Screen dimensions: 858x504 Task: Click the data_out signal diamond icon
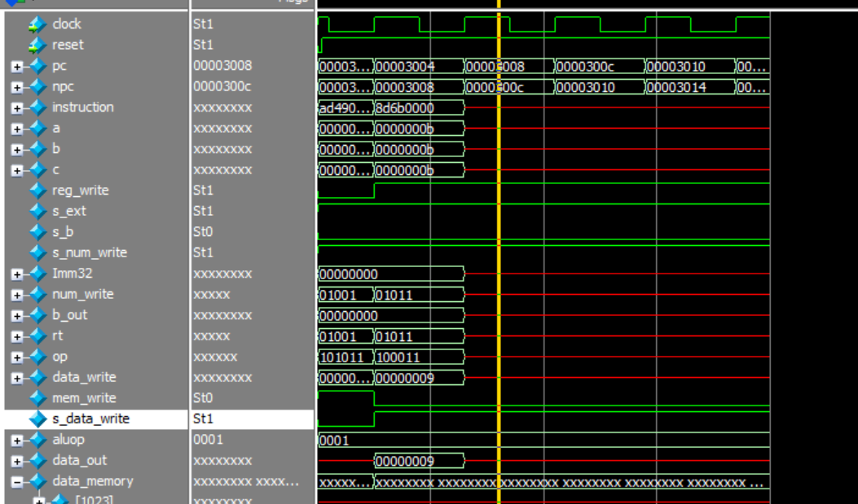tap(37, 461)
